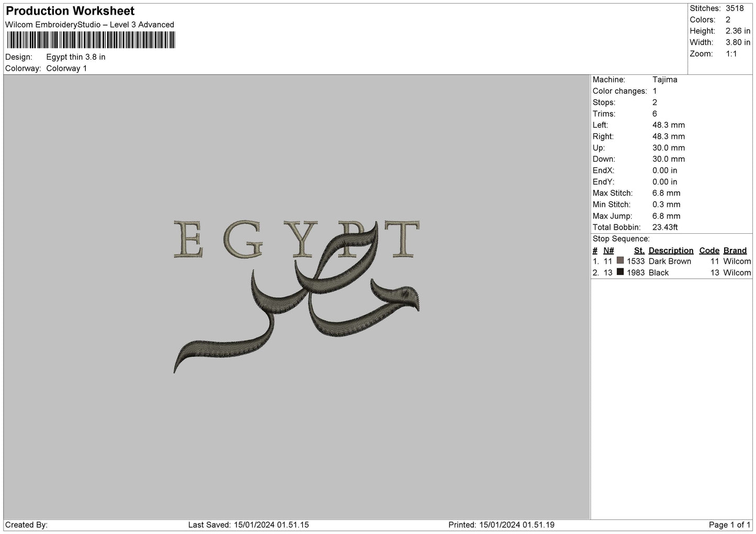Click the Dark Brown color swatch
The height and width of the screenshot is (534, 756).
pyautogui.click(x=620, y=260)
